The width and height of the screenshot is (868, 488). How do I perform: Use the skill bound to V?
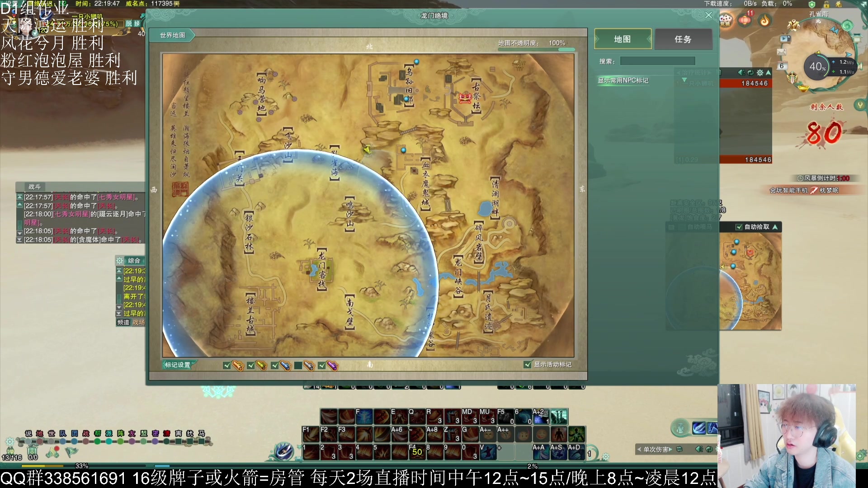click(x=487, y=452)
